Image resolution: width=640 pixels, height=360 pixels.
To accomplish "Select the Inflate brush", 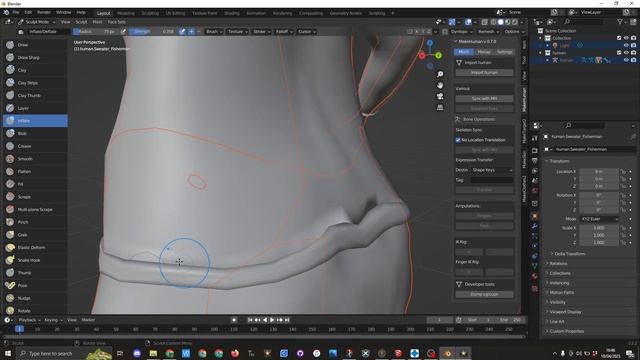I will pos(35,121).
